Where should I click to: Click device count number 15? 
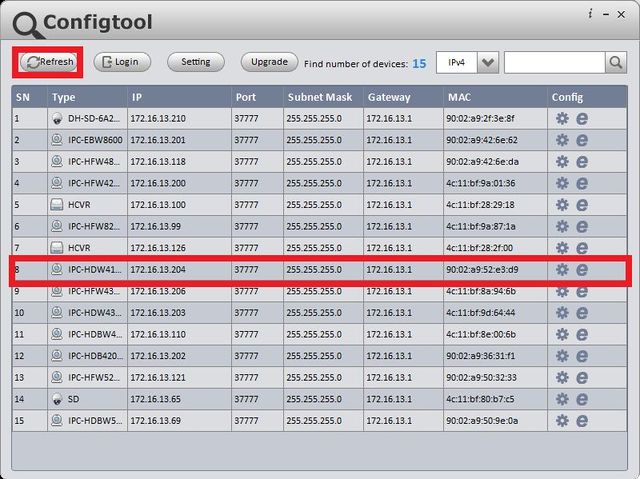click(419, 64)
